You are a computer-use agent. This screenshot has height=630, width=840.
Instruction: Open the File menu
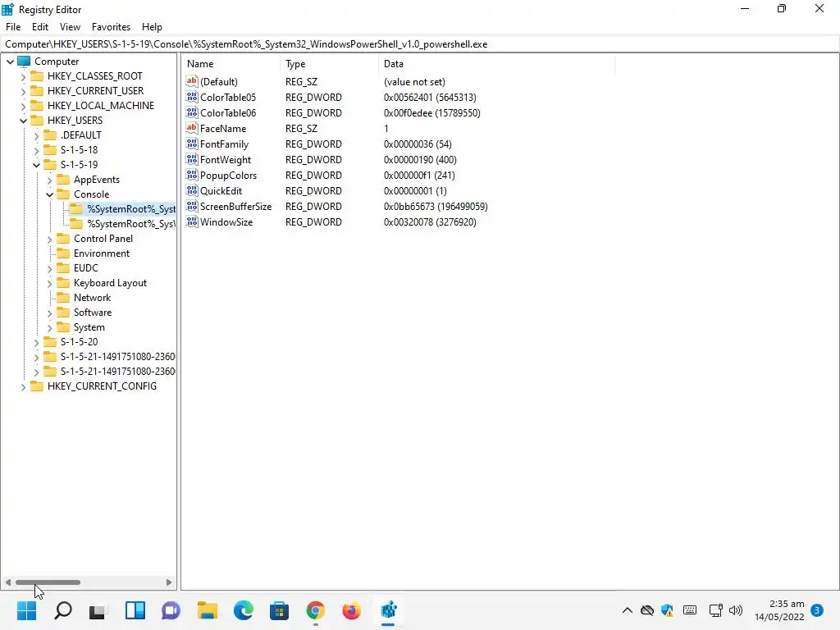[13, 27]
